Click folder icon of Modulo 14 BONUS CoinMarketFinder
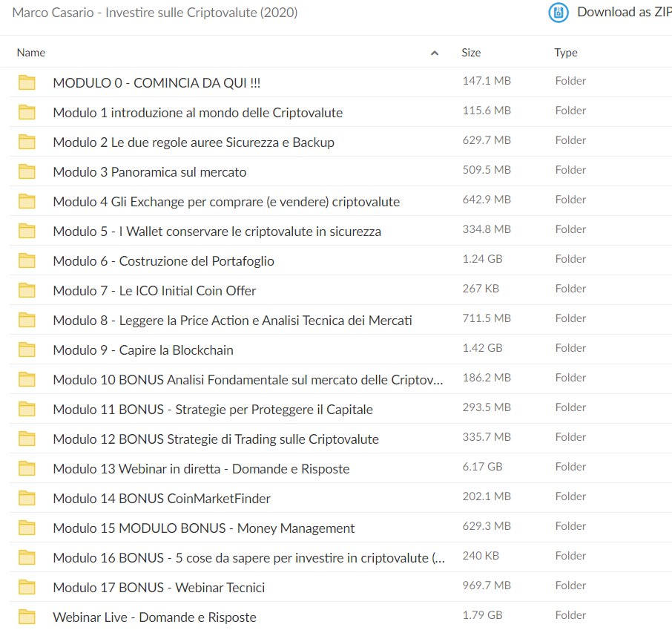Screen dimensions: 672x633 [27, 498]
